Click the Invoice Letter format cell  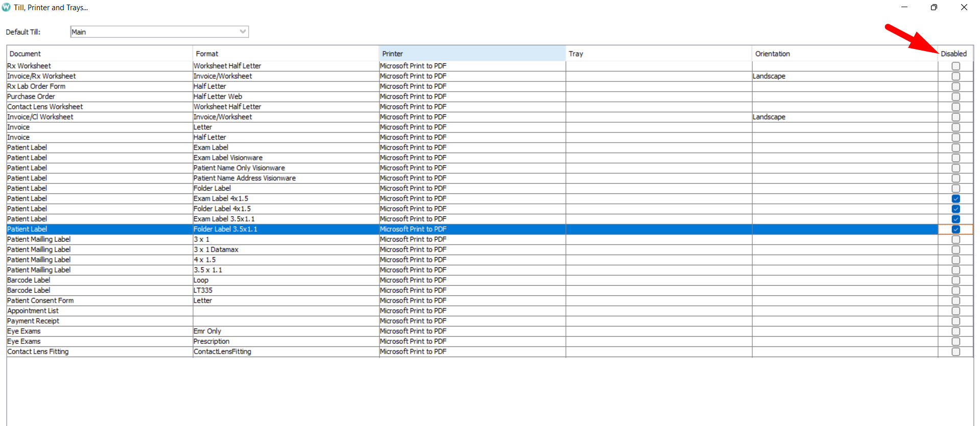286,127
